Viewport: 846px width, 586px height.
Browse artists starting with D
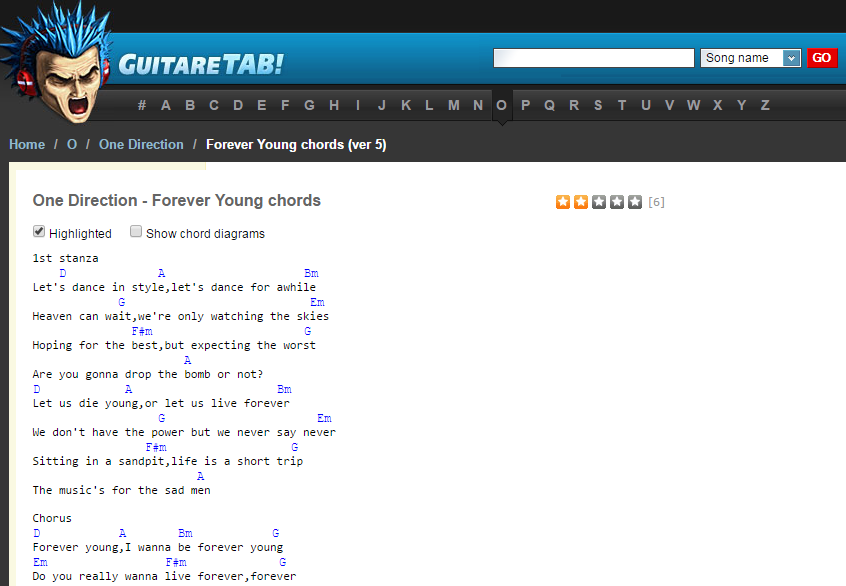[x=238, y=105]
